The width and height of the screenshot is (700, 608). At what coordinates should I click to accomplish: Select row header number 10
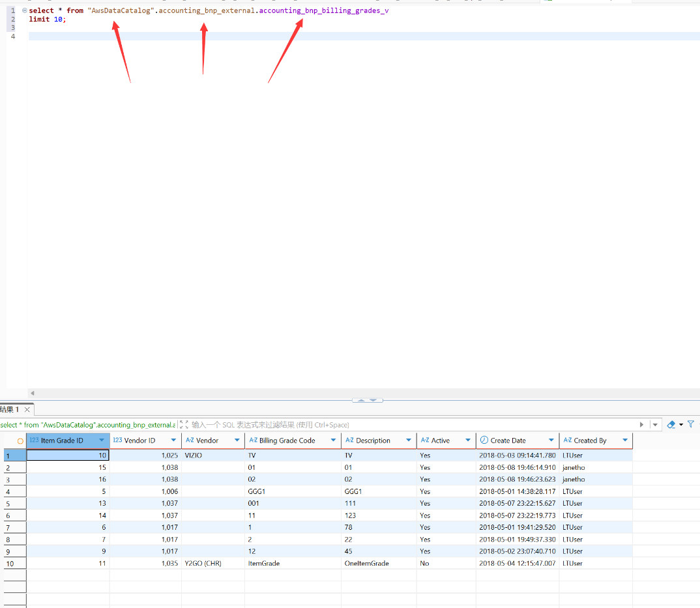pyautogui.click(x=15, y=563)
